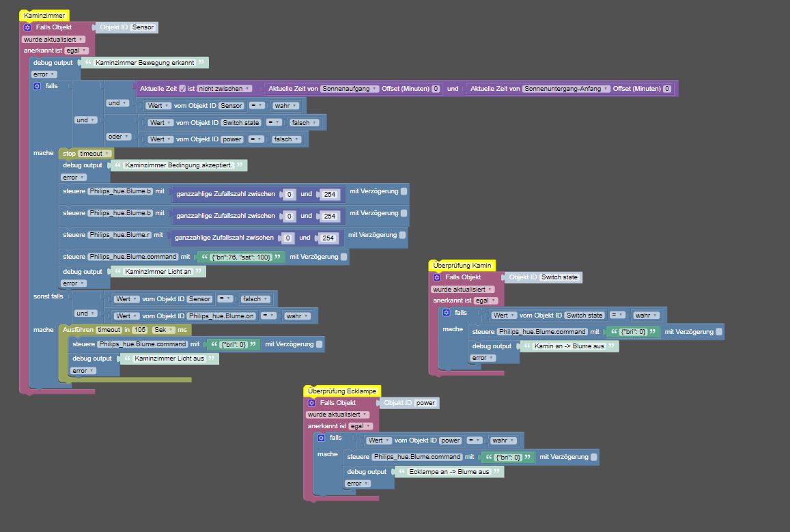Click Philips_hue.Blume.r object ID field
Viewport: 790px width, 532px height.
pos(119,235)
